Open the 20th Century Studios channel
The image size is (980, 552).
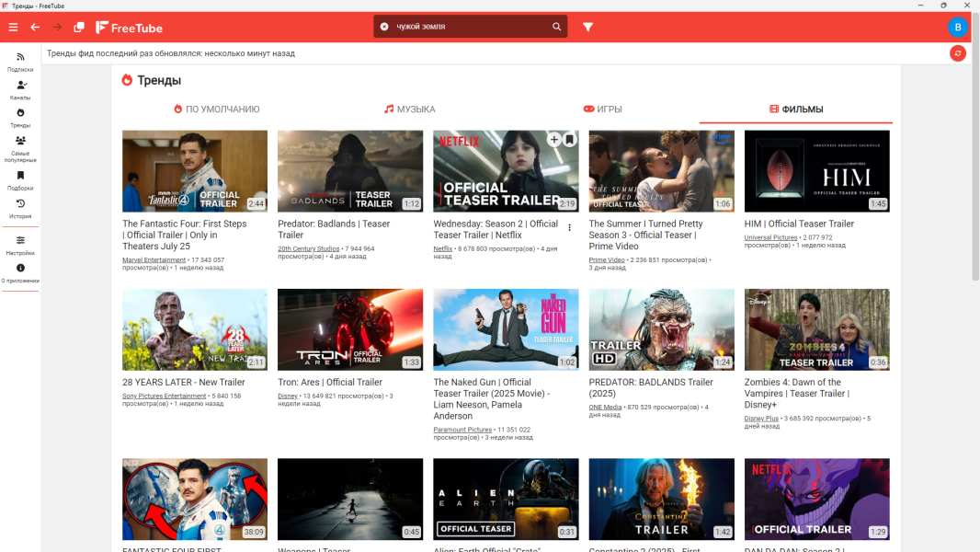pyautogui.click(x=309, y=248)
